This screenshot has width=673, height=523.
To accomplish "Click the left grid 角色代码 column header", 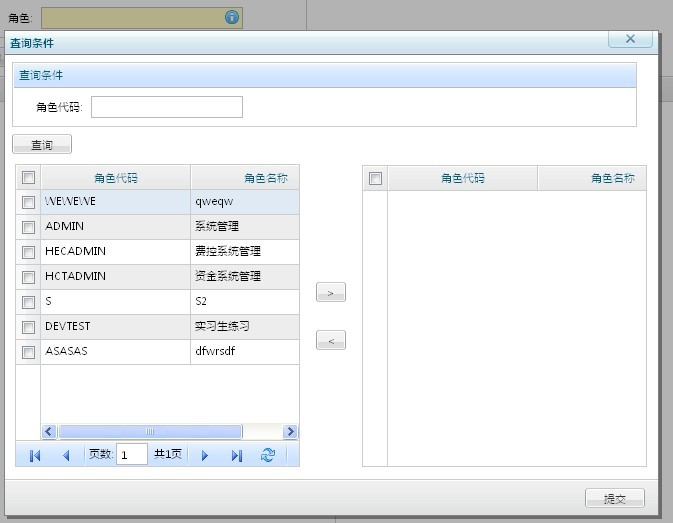I will click(x=115, y=178).
